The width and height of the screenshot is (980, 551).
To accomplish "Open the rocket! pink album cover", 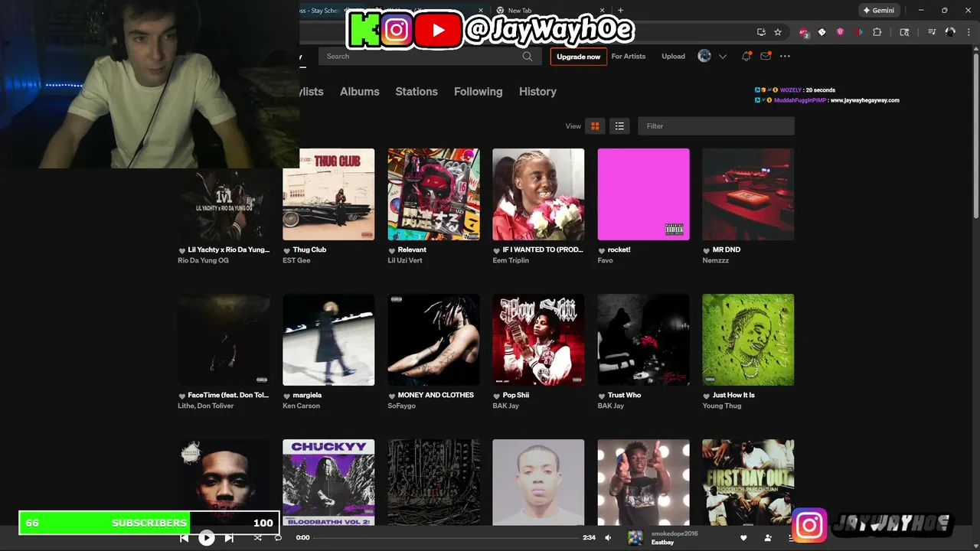I will click(x=643, y=194).
